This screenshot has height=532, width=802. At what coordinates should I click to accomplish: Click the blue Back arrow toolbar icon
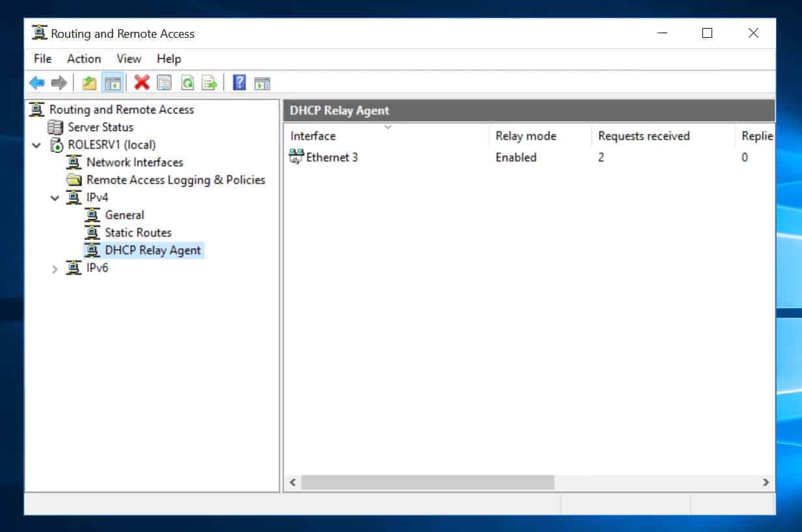[x=37, y=83]
